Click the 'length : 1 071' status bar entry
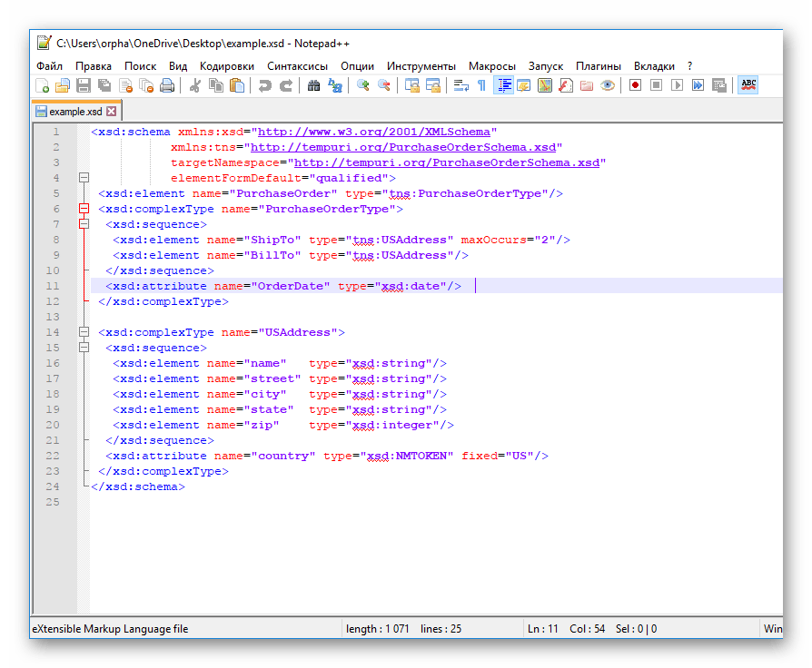 [378, 629]
